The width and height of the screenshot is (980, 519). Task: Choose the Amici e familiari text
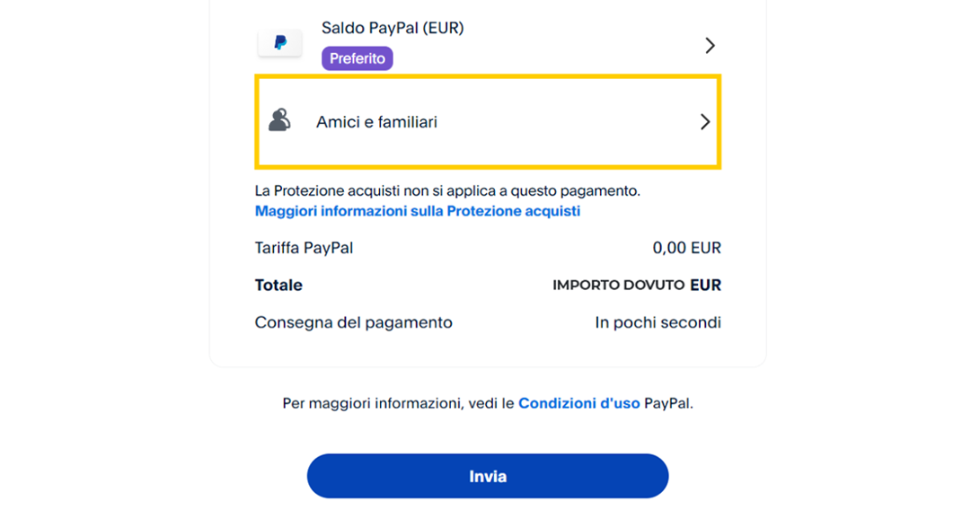(x=376, y=122)
